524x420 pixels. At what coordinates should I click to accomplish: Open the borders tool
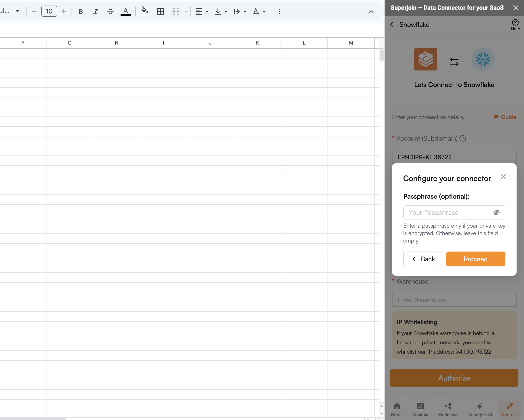pyautogui.click(x=160, y=11)
